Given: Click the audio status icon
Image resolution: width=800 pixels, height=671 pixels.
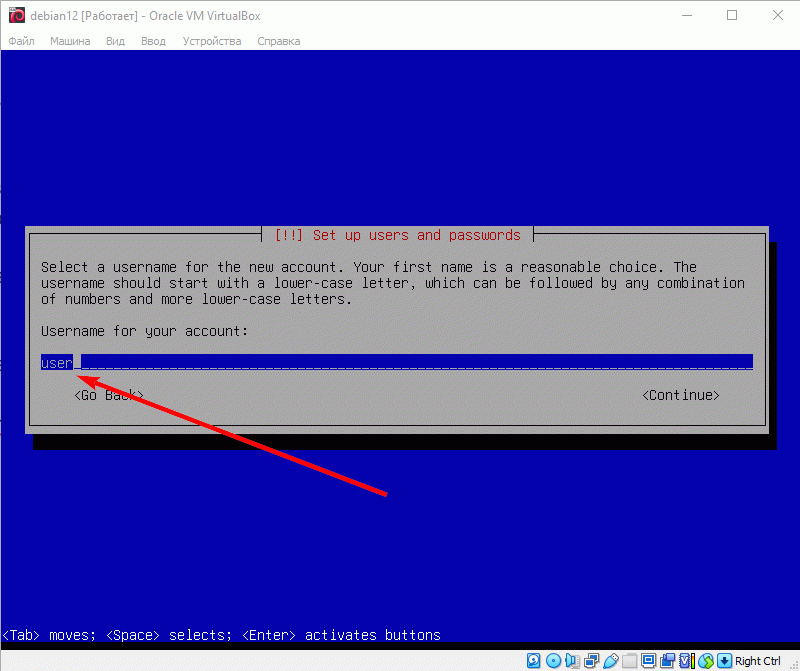Looking at the screenshot, I should click(x=572, y=661).
